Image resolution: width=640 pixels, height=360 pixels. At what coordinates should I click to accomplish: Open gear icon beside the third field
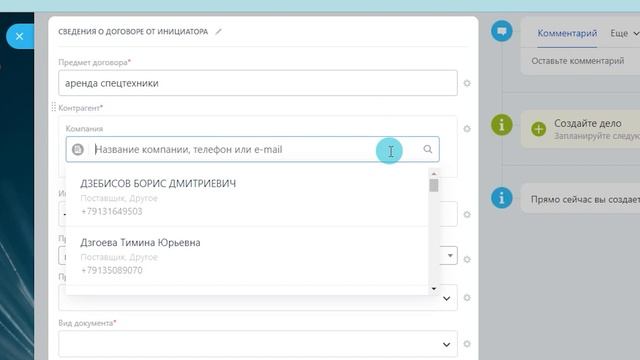click(467, 214)
